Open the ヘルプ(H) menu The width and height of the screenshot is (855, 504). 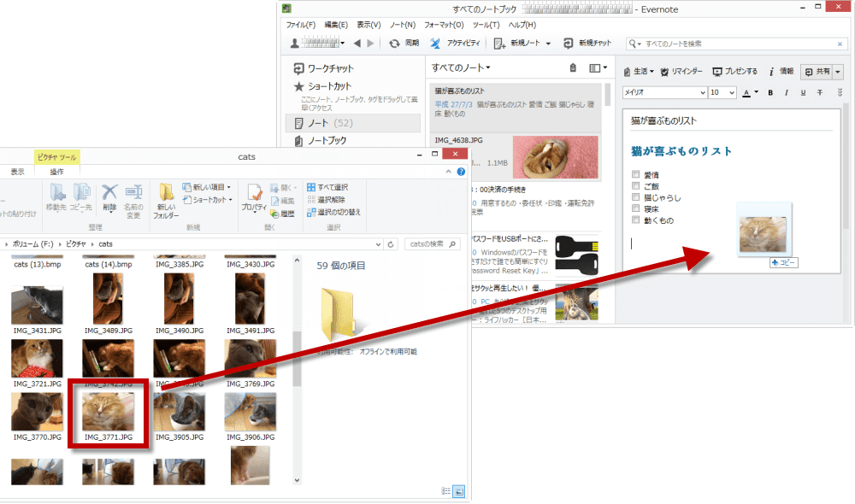pos(522,25)
